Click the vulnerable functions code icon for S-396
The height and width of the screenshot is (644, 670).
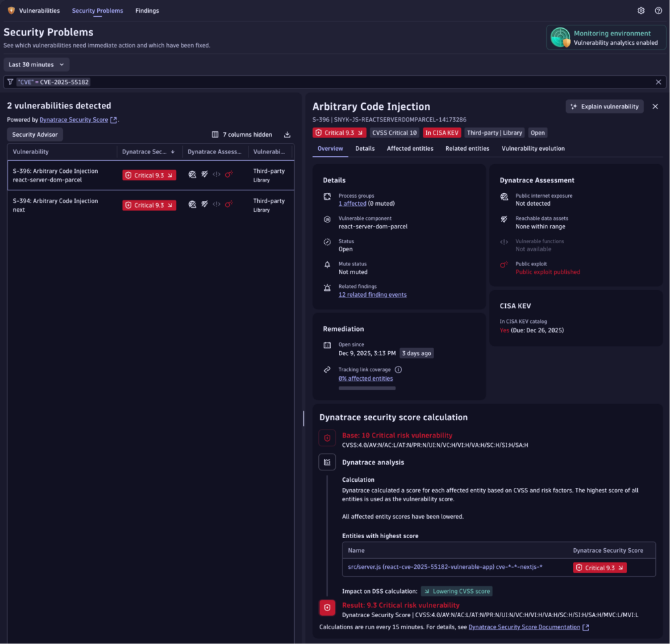click(x=216, y=174)
